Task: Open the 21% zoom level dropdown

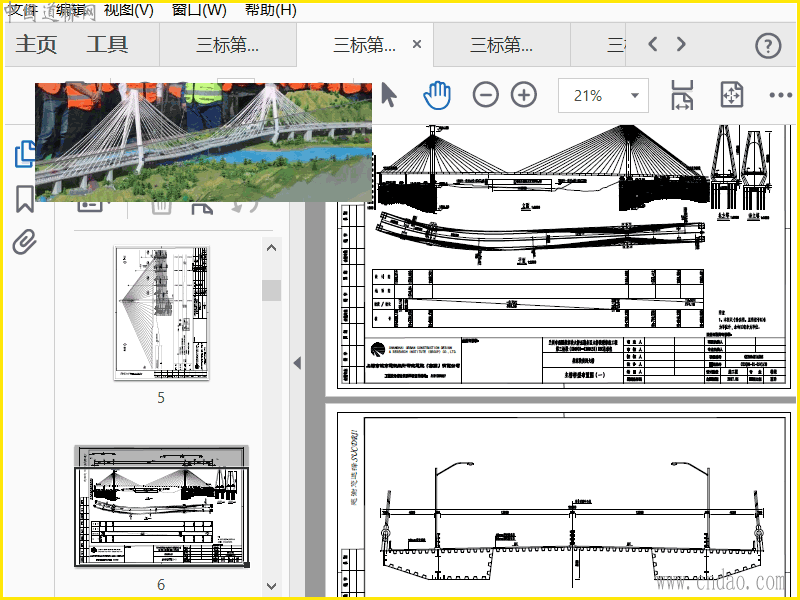Action: [635, 95]
